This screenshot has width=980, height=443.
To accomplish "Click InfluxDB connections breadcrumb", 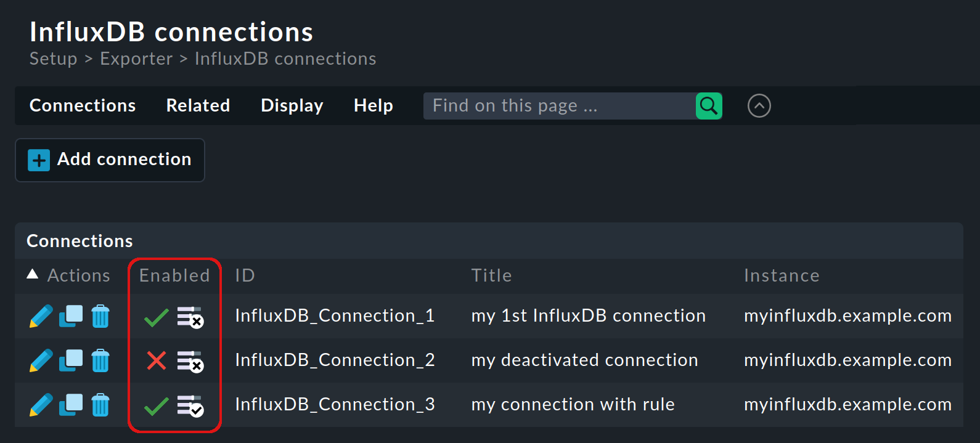I will [285, 59].
